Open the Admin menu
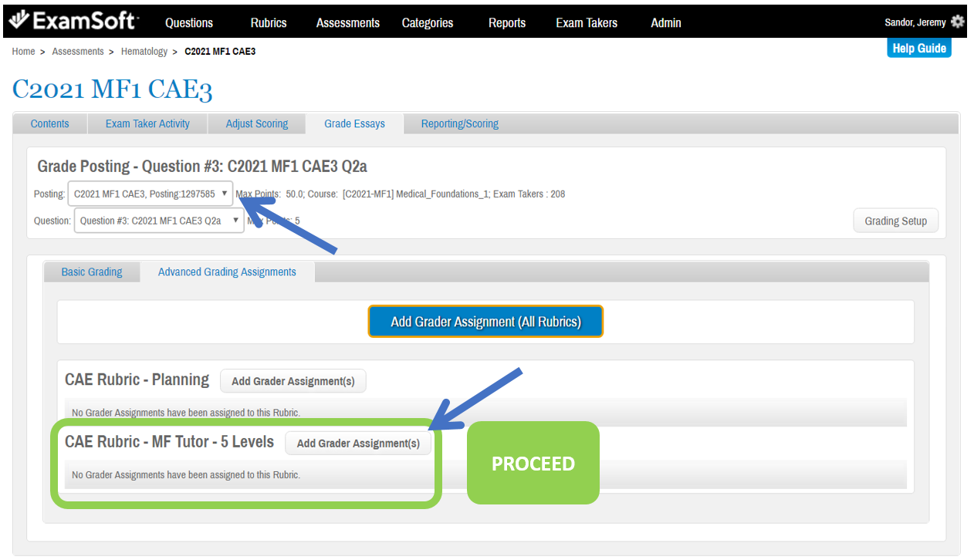The width and height of the screenshot is (974, 560). coord(666,22)
